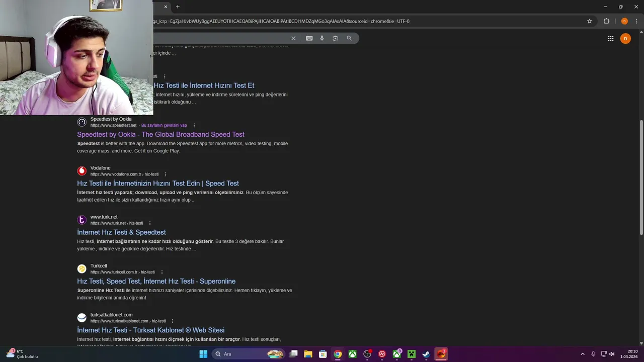Open more options for the top partially hidden result
This screenshot has height=362, width=644.
coord(165,76)
